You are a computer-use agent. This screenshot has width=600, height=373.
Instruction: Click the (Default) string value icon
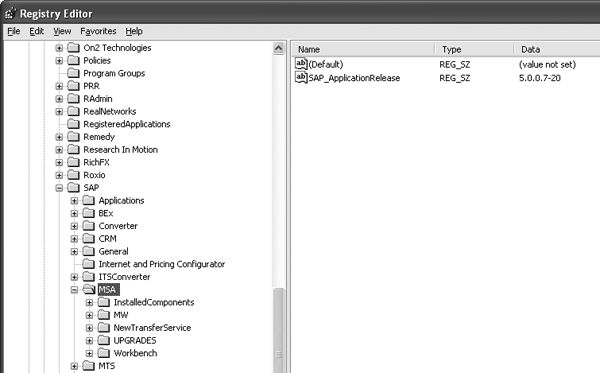[x=301, y=64]
